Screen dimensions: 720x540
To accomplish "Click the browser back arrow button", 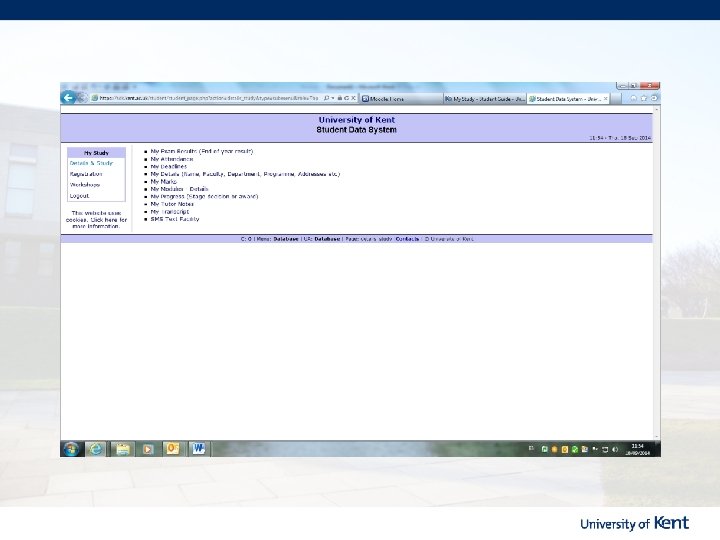I will tap(68, 98).
